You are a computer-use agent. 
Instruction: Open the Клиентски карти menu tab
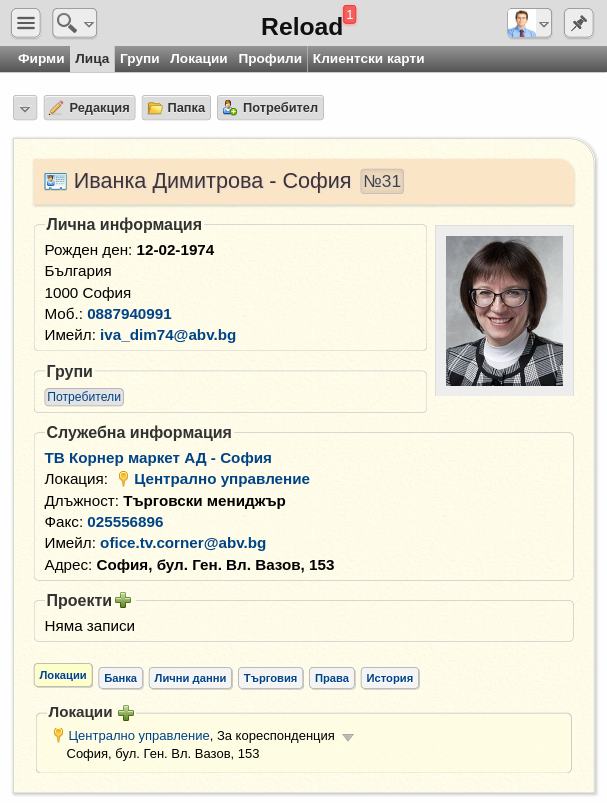368,59
